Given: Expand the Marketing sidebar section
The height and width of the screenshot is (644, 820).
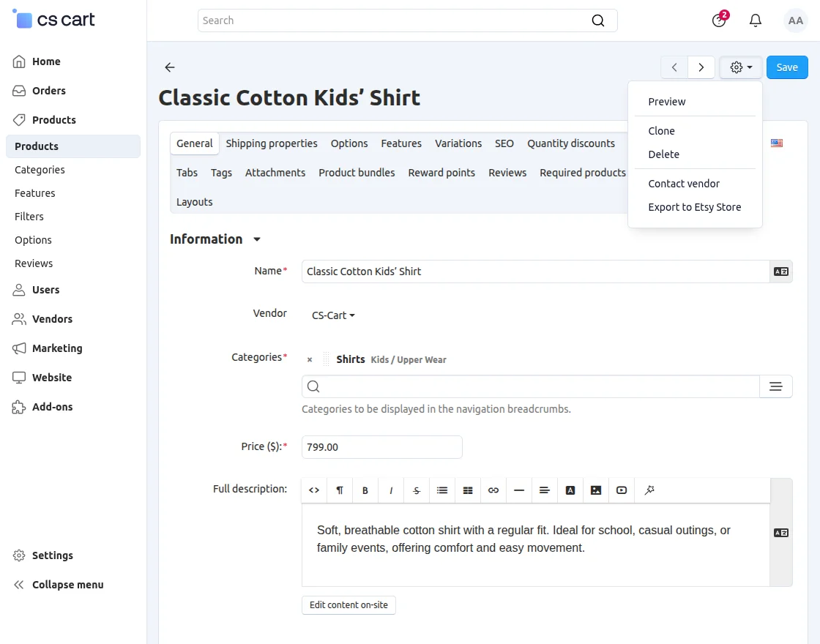Looking at the screenshot, I should tap(48, 348).
